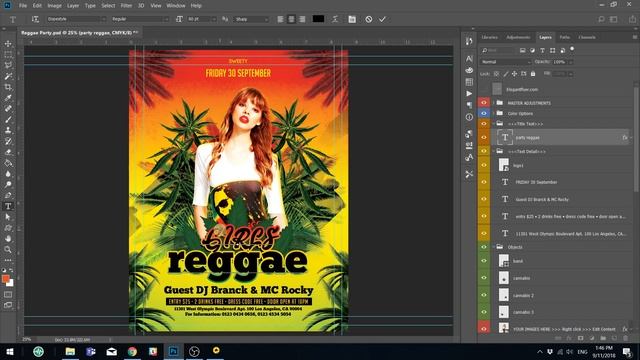Screen dimensions: 640x360
Task: Click the foreground color swatch
Action: point(5,279)
